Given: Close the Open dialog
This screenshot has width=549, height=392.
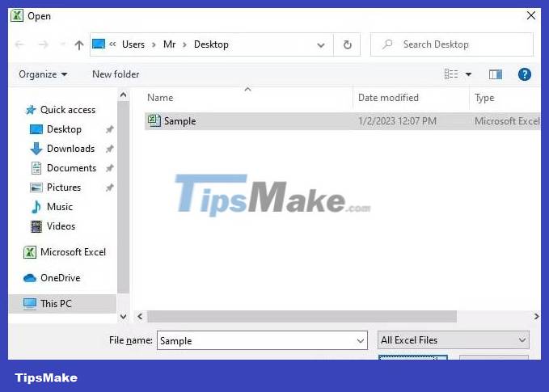Looking at the screenshot, I should [x=530, y=15].
